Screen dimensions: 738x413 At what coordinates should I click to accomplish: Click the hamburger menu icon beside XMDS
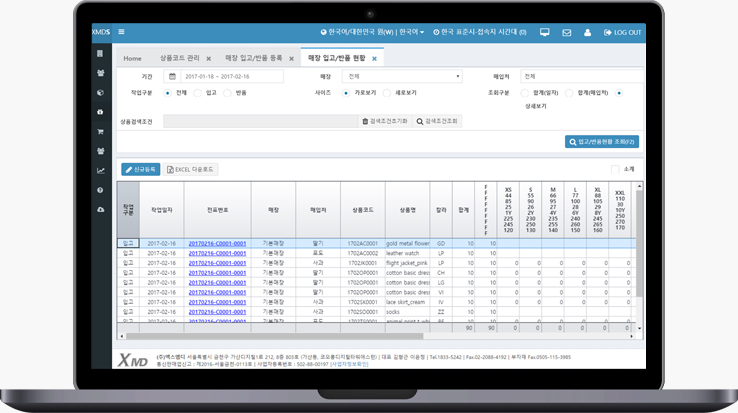click(121, 32)
